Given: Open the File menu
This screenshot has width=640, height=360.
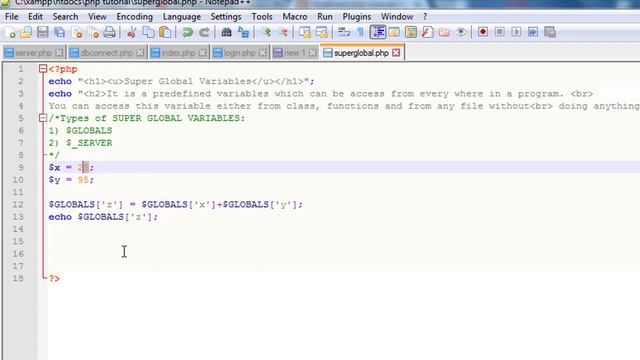Looking at the screenshot, I should pyautogui.click(x=11, y=17).
